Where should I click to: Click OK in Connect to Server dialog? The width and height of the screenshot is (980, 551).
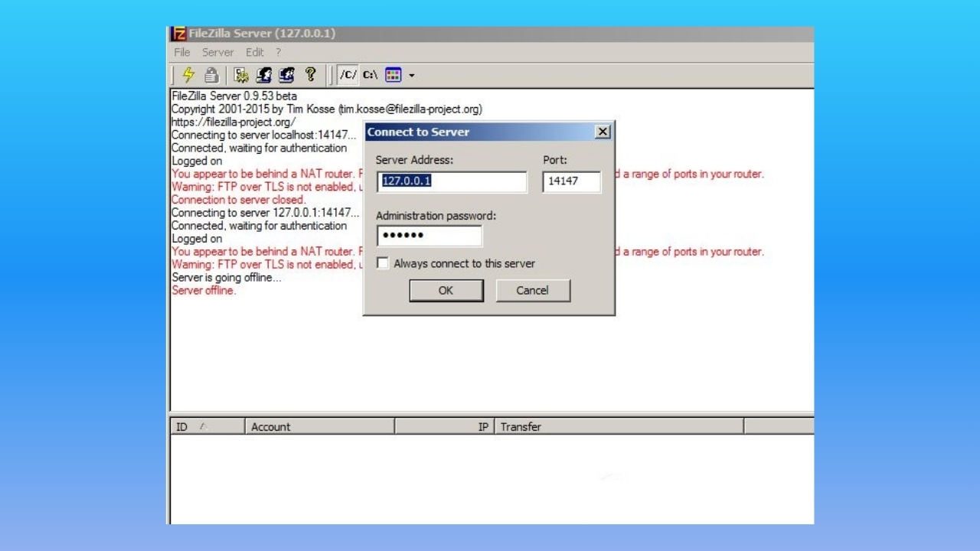(446, 290)
